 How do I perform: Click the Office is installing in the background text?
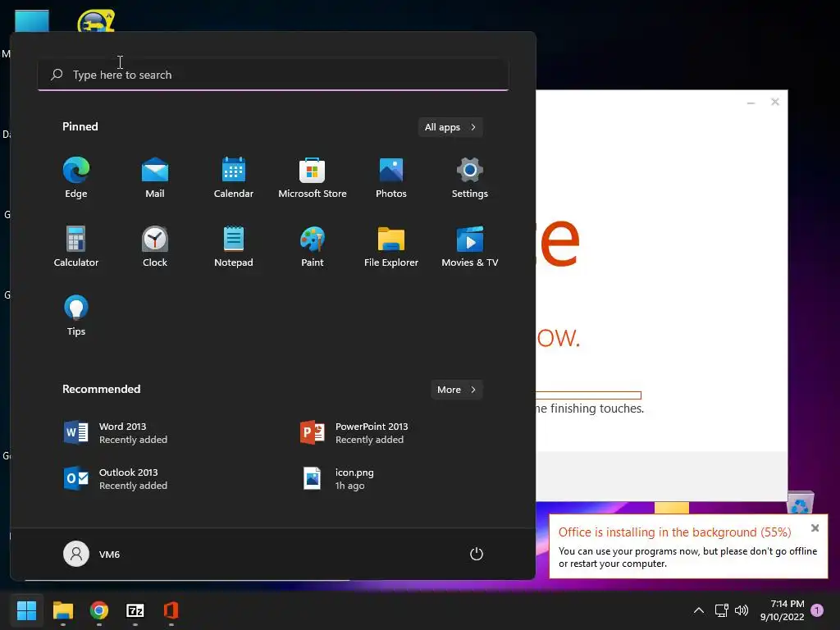[674, 532]
